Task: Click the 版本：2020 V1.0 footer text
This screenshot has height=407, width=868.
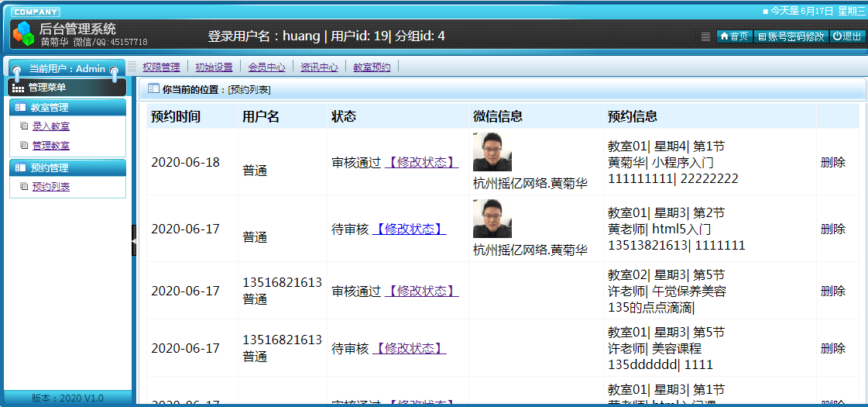Action: pos(67,398)
